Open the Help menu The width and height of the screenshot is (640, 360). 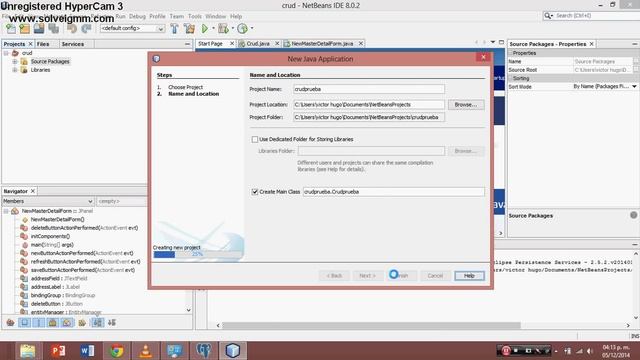point(236,16)
